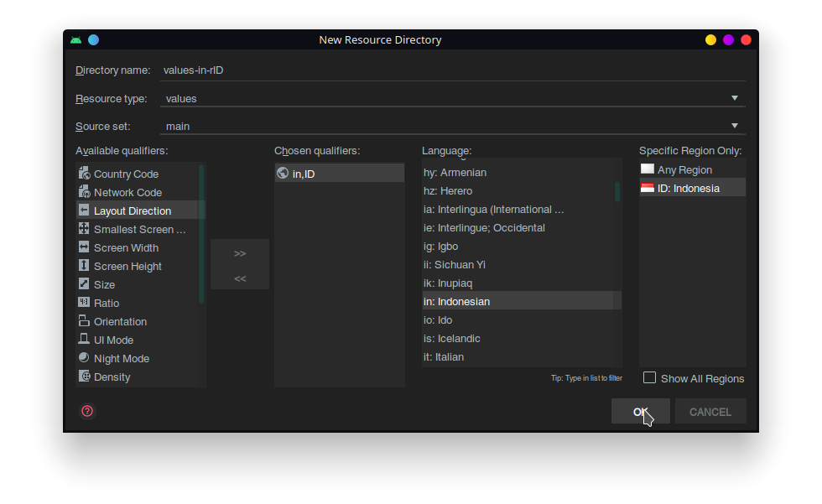This screenshot has width=822, height=504.
Task: Select the Screen Height qualifier icon
Action: (x=84, y=265)
